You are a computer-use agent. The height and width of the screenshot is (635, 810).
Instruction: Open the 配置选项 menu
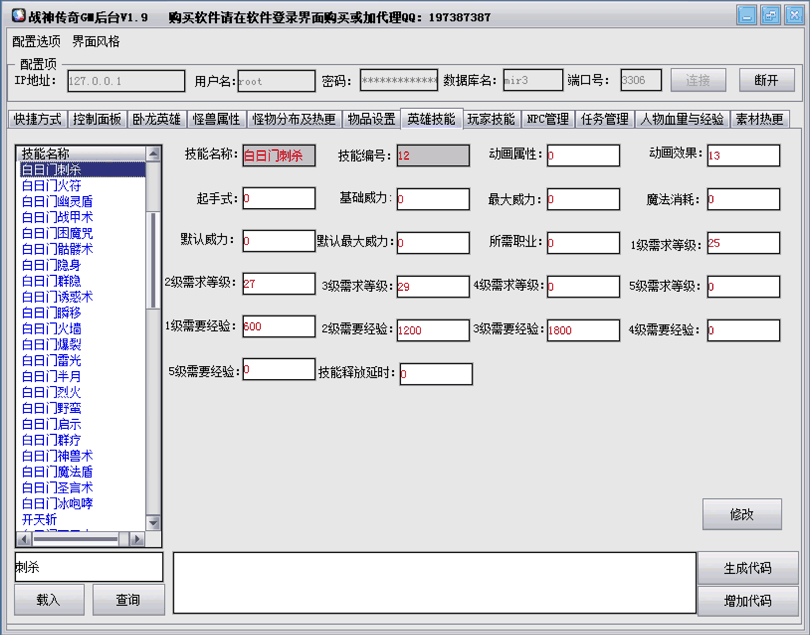pos(36,41)
